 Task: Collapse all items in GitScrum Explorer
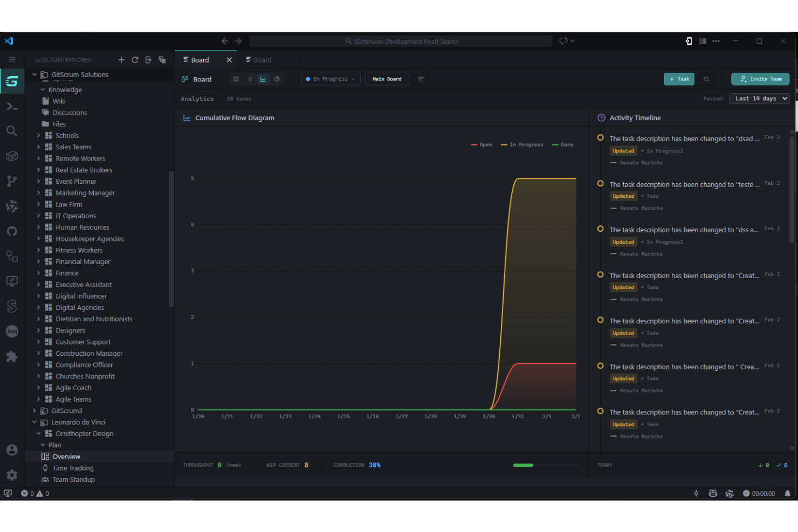point(162,60)
